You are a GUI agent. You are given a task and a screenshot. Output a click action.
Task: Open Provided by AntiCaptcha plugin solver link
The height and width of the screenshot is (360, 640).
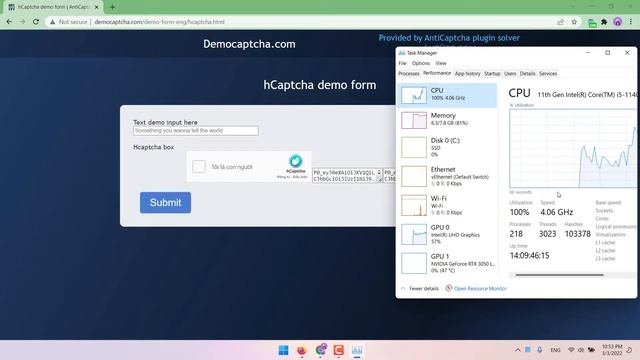[x=449, y=38]
